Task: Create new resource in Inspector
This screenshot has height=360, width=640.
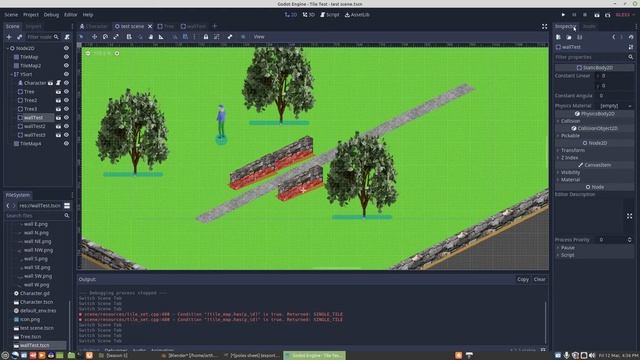Action: pos(558,37)
